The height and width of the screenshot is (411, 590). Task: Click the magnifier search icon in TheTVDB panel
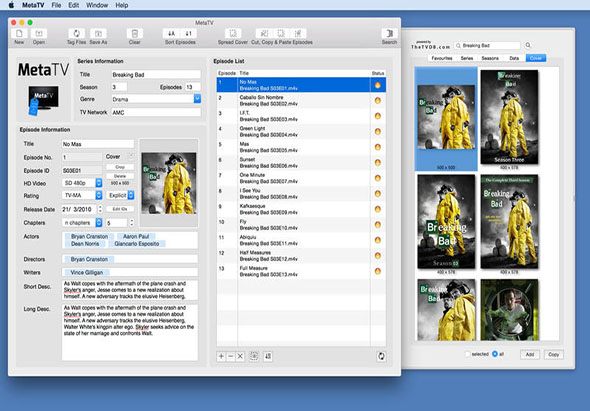(528, 45)
